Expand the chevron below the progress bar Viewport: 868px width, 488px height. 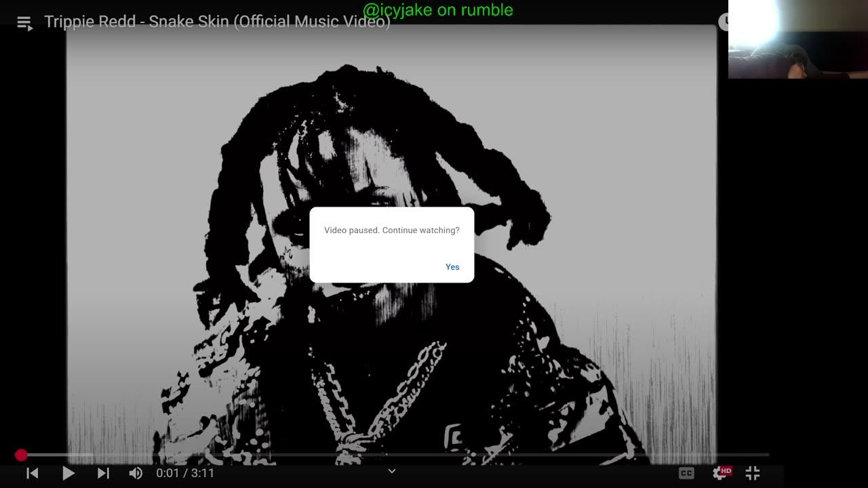click(x=391, y=471)
